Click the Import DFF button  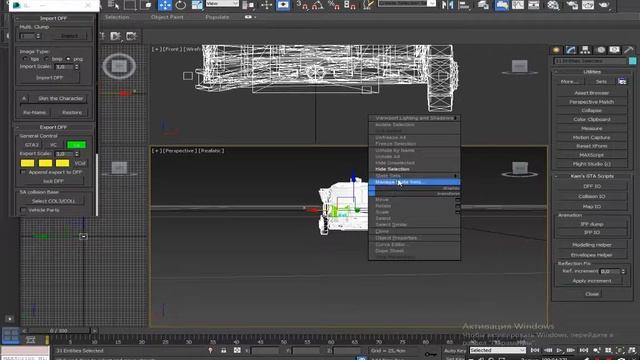tap(49, 78)
